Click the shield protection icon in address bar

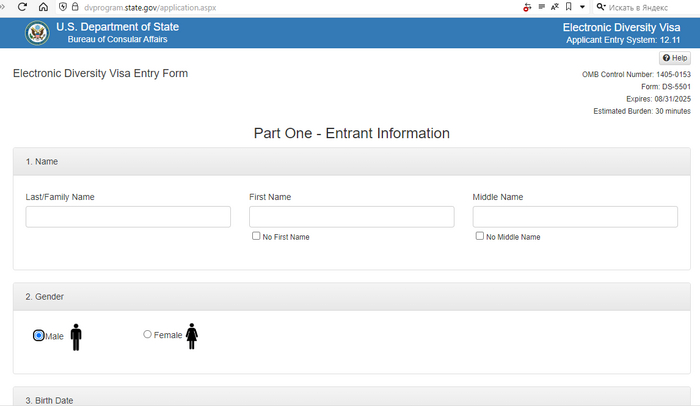tap(62, 7)
